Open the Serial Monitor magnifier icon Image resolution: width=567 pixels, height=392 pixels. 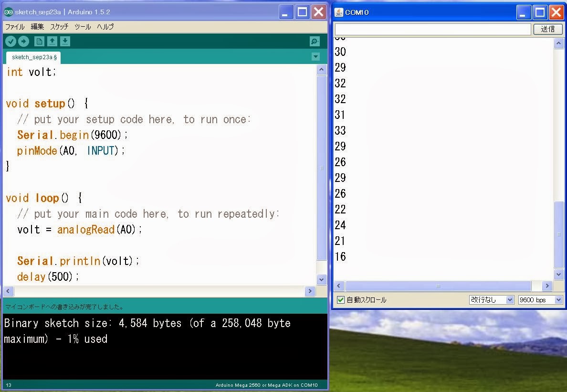click(x=315, y=42)
